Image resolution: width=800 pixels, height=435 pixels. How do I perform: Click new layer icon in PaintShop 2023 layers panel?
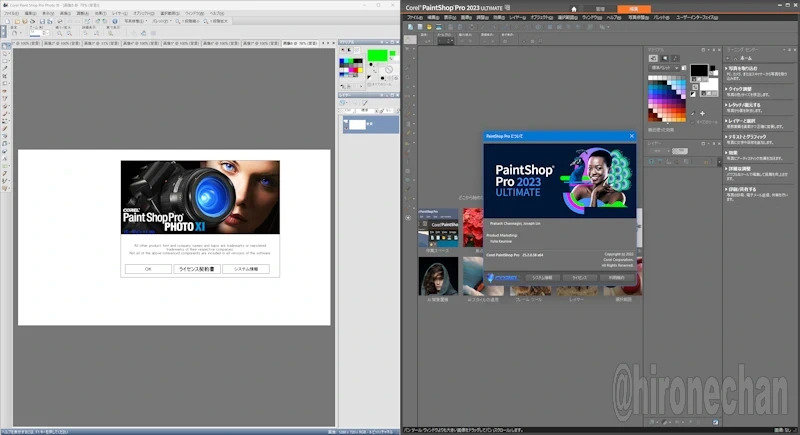pos(651,162)
